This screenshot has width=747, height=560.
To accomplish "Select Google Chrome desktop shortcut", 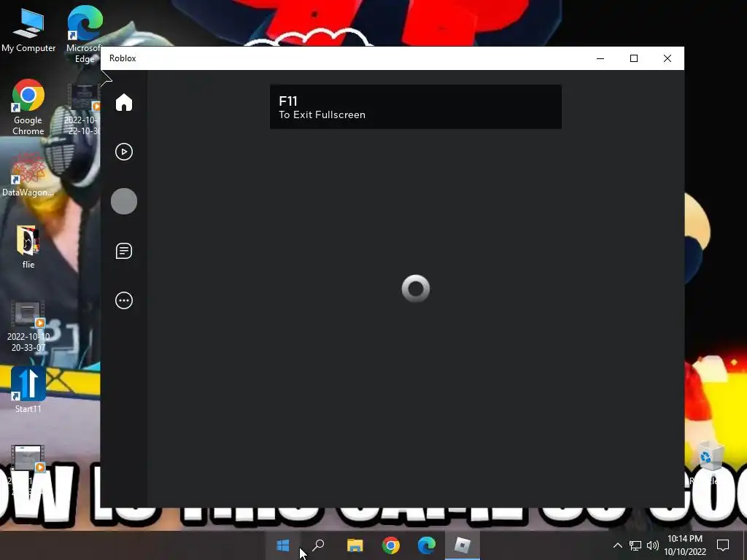I will [x=28, y=107].
